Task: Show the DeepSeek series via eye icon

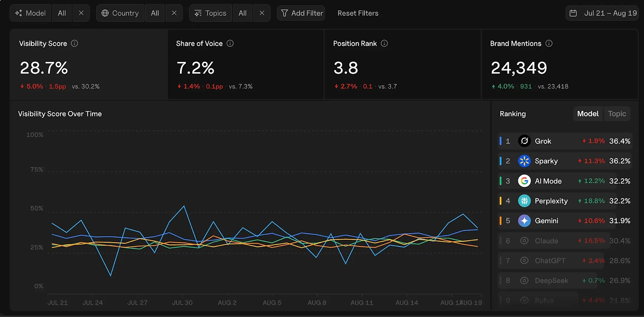Action: [524, 280]
